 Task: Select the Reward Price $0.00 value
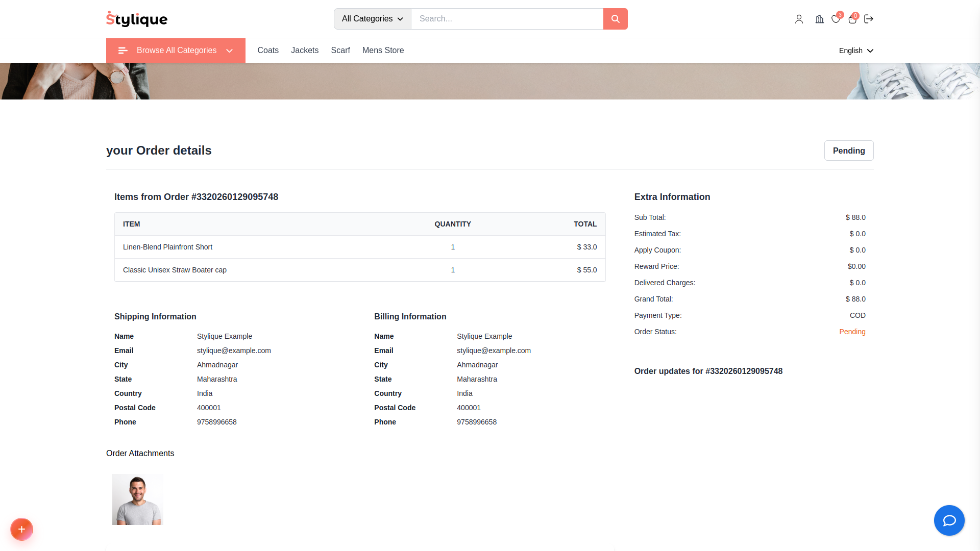(856, 266)
